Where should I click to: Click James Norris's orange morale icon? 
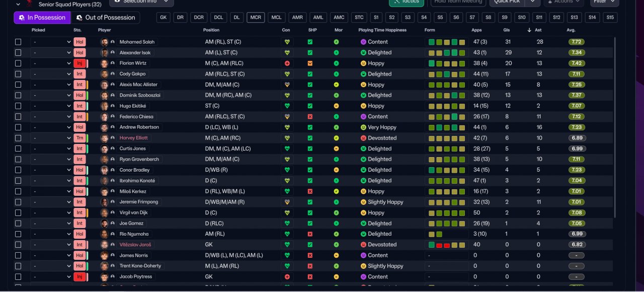pyautogui.click(x=336, y=256)
